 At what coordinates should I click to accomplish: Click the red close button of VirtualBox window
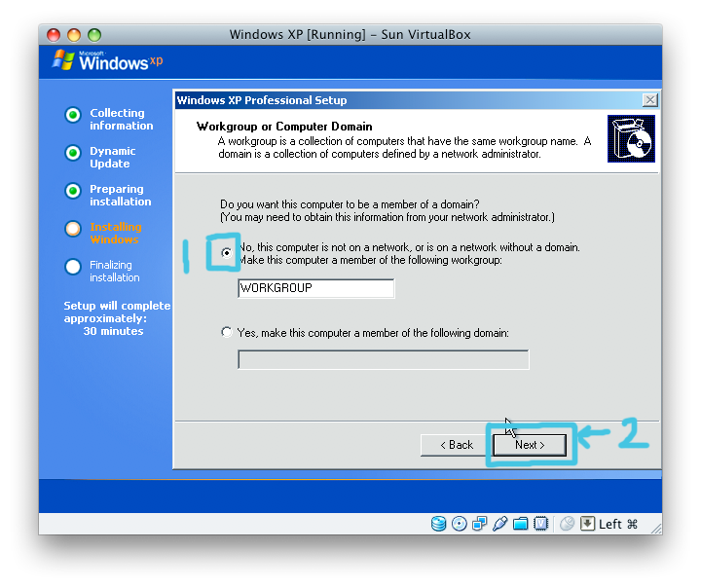[x=54, y=34]
